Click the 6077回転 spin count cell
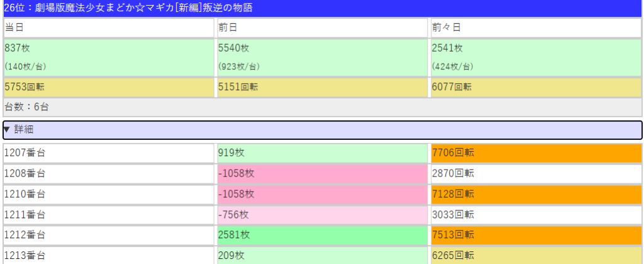Viewport: 644px width, 264px height. (536, 87)
